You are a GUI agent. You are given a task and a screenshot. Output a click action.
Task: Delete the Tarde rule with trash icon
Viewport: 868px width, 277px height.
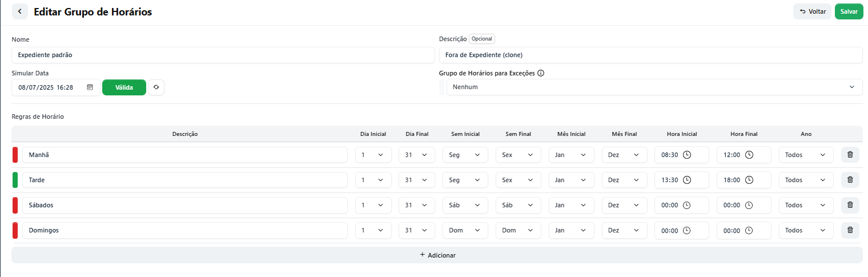coord(850,180)
